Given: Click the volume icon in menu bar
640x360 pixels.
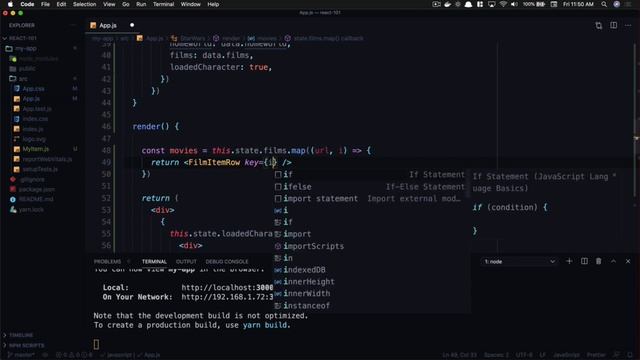Looking at the screenshot, I should pyautogui.click(x=514, y=4).
